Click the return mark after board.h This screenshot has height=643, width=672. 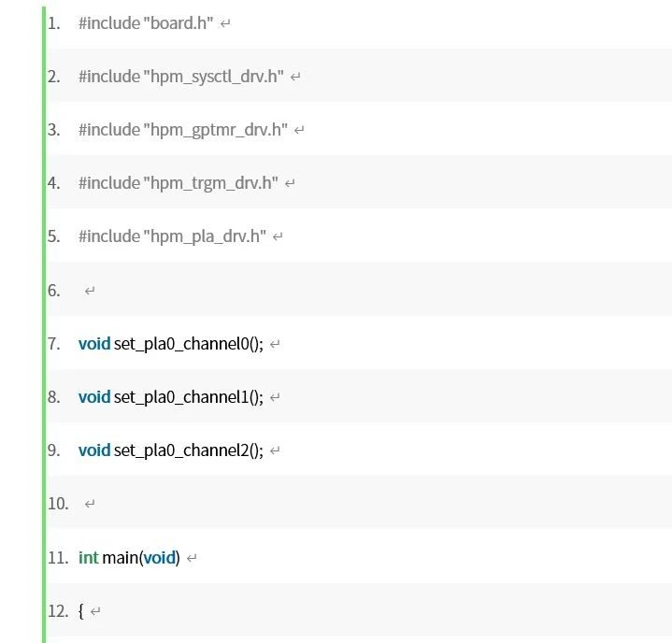coord(225,23)
